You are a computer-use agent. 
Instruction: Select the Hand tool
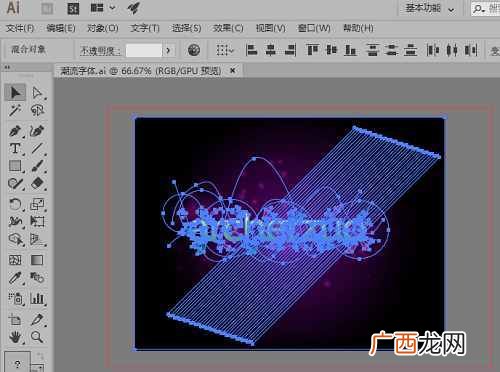(x=15, y=337)
